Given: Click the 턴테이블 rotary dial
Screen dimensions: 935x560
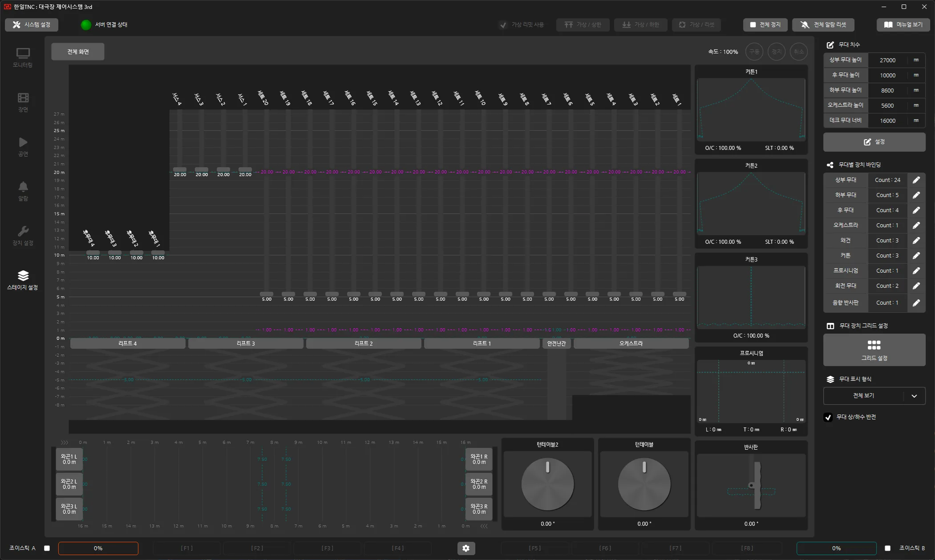Looking at the screenshot, I should [x=644, y=484].
